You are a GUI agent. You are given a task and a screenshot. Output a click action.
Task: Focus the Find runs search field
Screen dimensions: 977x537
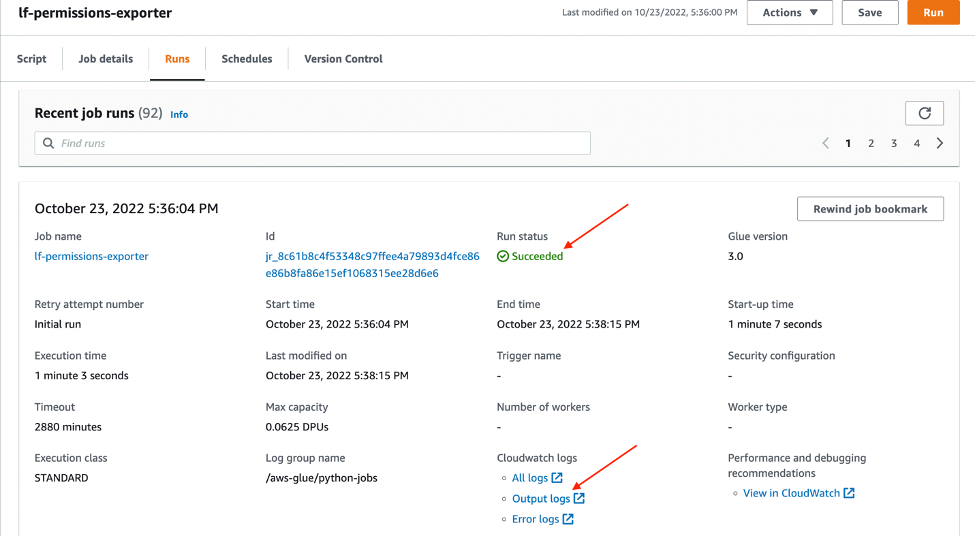pyautogui.click(x=312, y=143)
